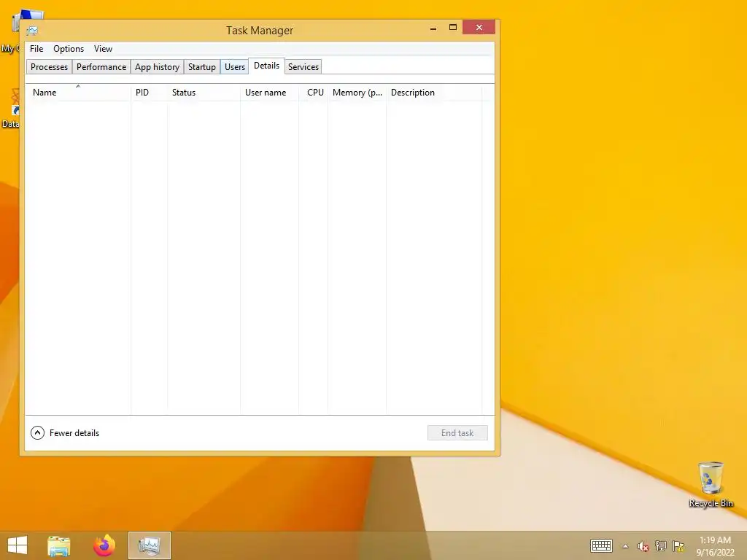Switch to the App history tab
The image size is (747, 560).
157,67
